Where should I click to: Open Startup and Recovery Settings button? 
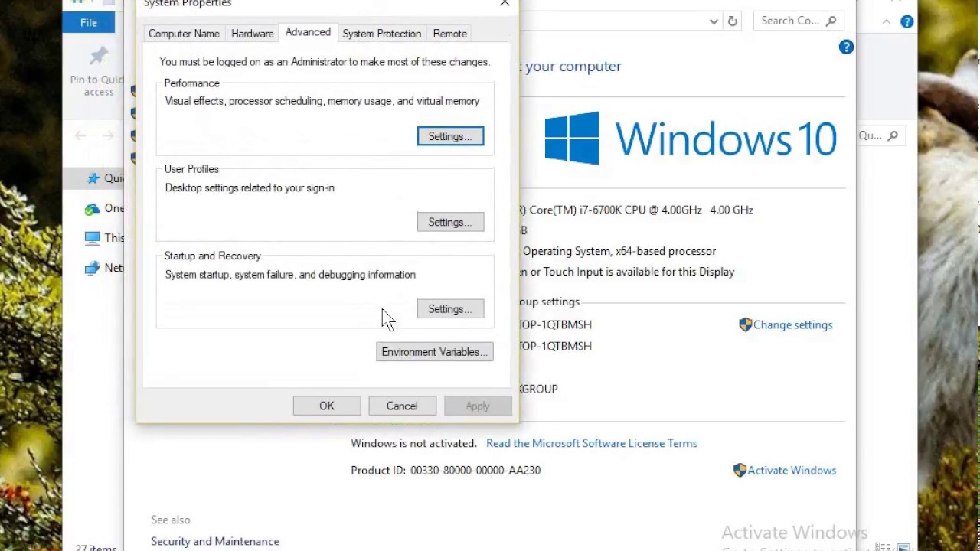pos(450,308)
